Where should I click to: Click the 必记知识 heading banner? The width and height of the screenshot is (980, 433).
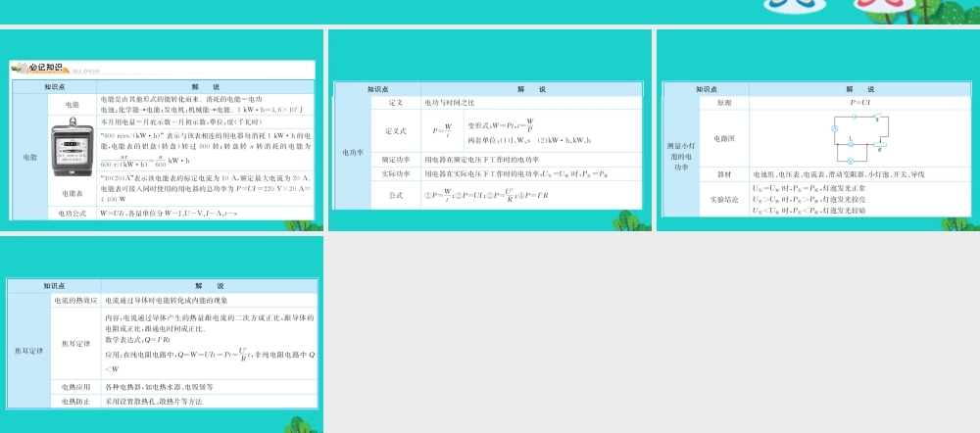click(x=42, y=68)
